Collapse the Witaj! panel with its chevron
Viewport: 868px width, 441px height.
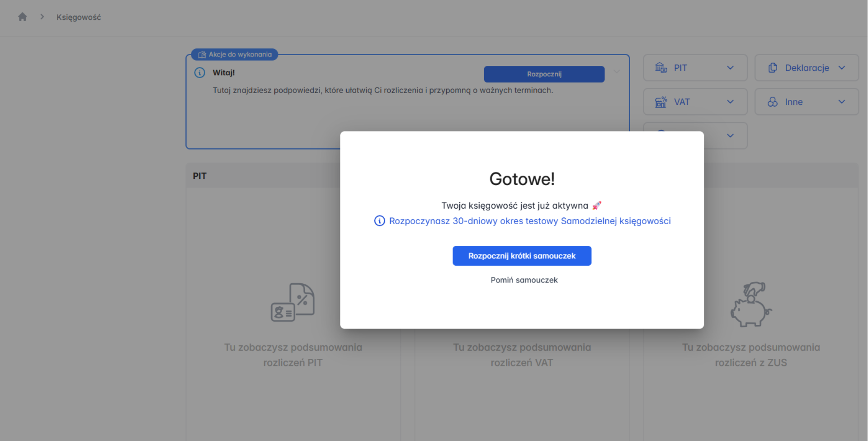(x=617, y=72)
